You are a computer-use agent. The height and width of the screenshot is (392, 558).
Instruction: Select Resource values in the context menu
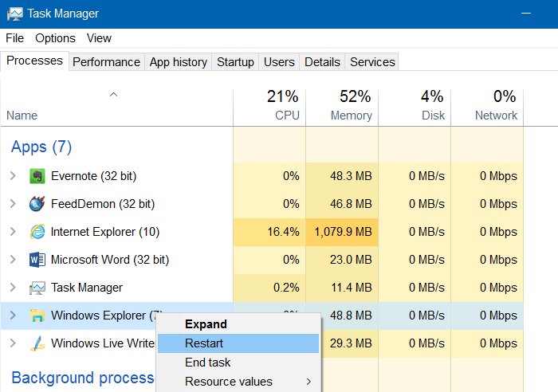(238, 382)
